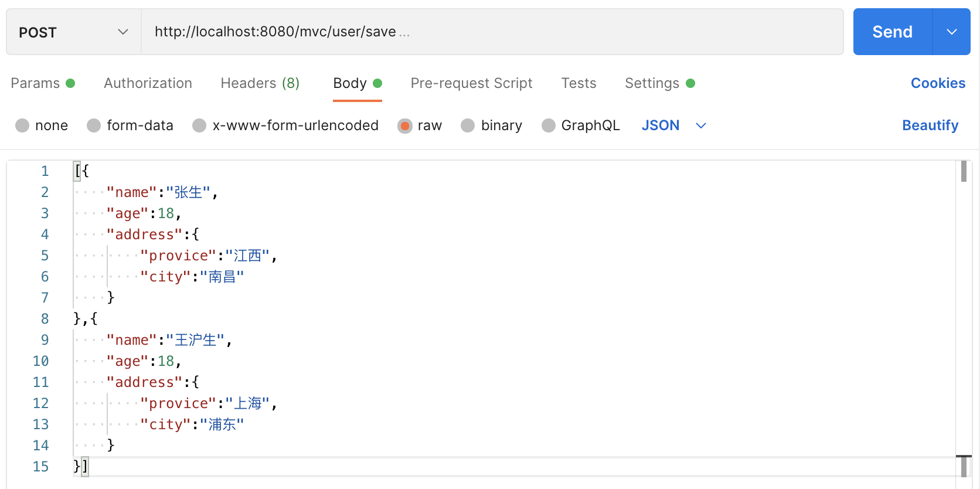This screenshot has width=980, height=489.
Task: Select the none body type radio
Action: (22, 125)
